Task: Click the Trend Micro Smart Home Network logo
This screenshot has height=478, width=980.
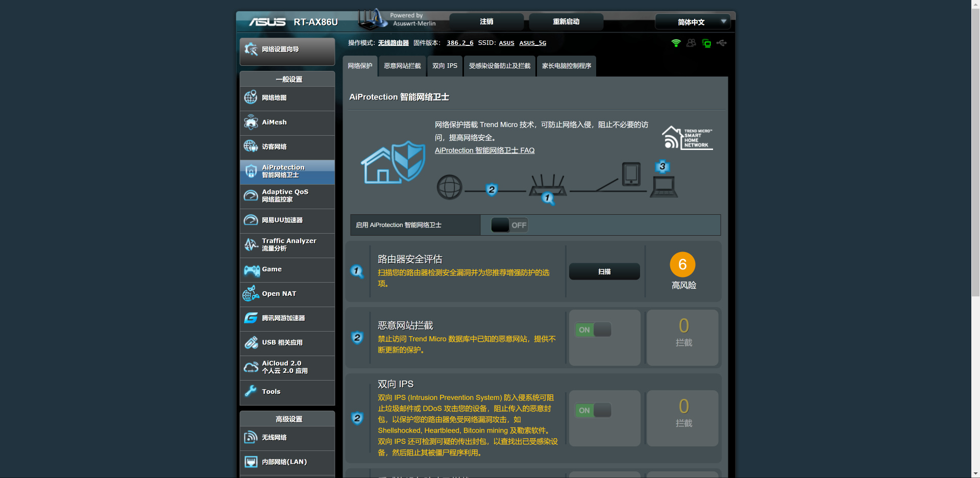Action: [687, 137]
